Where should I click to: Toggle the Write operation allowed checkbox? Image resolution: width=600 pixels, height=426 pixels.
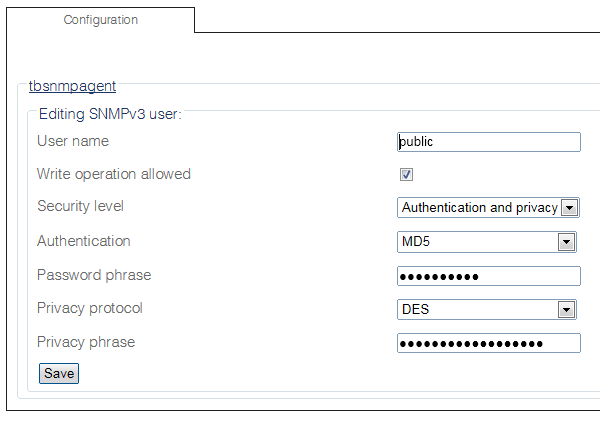tap(407, 174)
